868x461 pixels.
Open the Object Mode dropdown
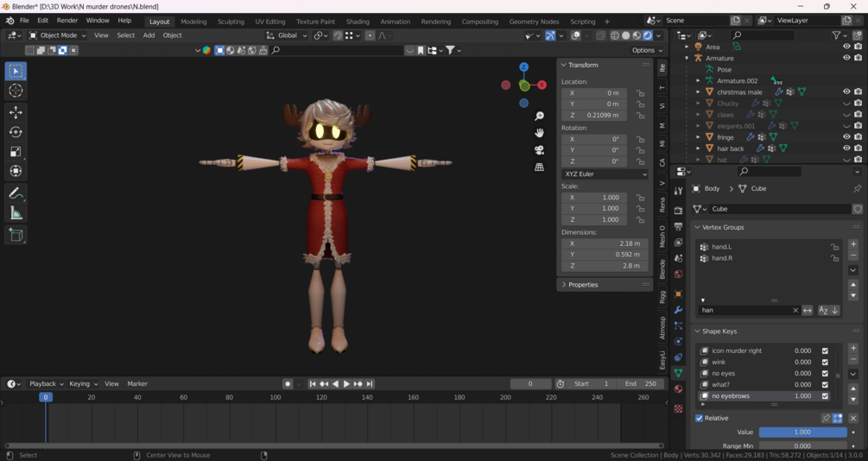click(x=58, y=35)
